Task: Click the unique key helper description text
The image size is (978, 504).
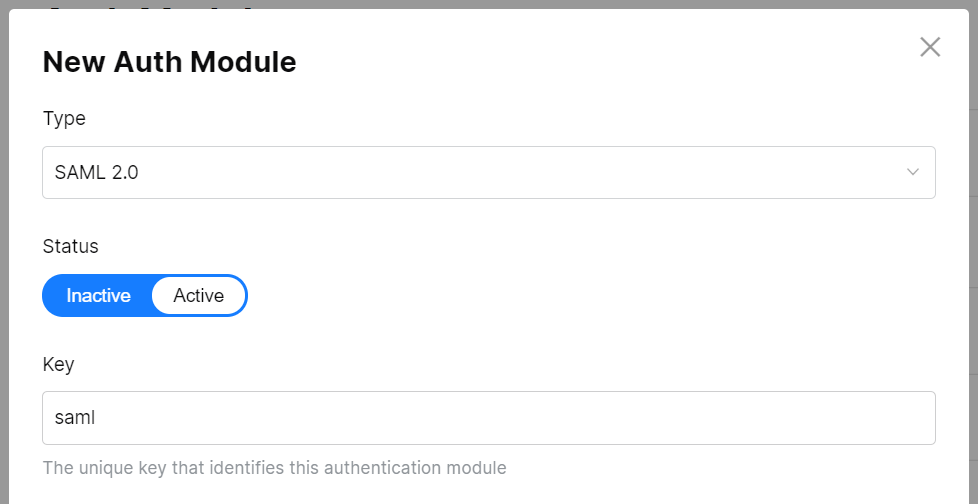Action: (x=274, y=467)
